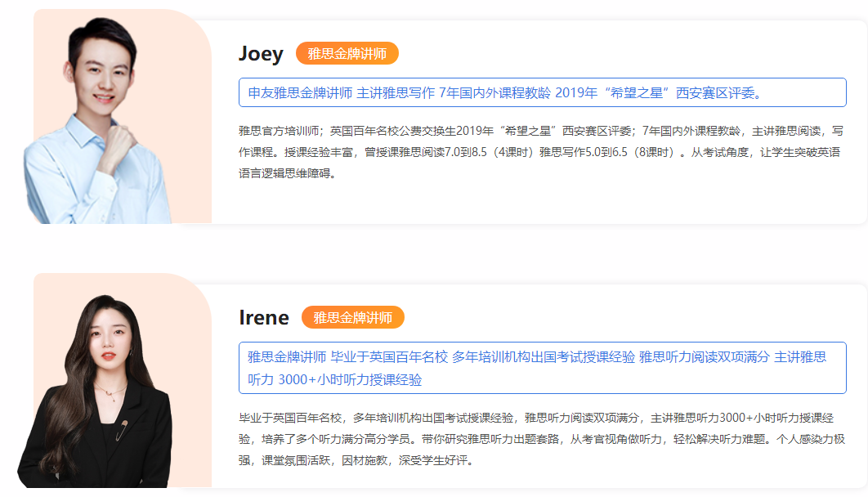The height and width of the screenshot is (497, 868).
Task: Click 毕业于英国百年名校 in Irene's blue box
Action: click(389, 356)
